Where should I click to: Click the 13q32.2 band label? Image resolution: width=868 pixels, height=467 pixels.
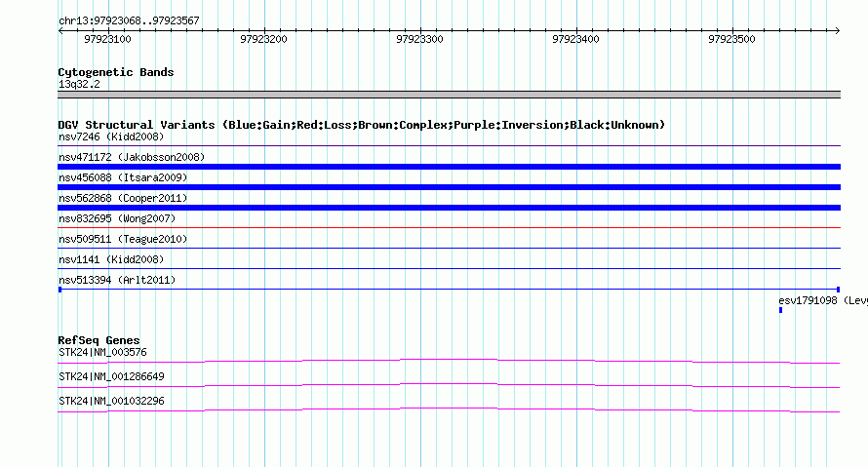tap(79, 84)
